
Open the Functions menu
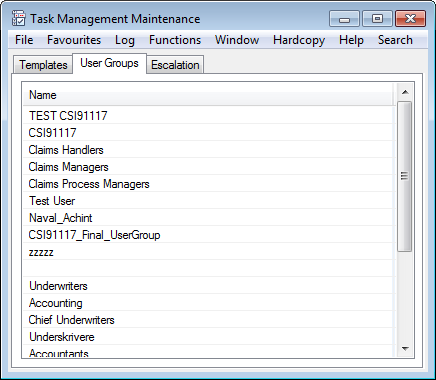tap(175, 40)
